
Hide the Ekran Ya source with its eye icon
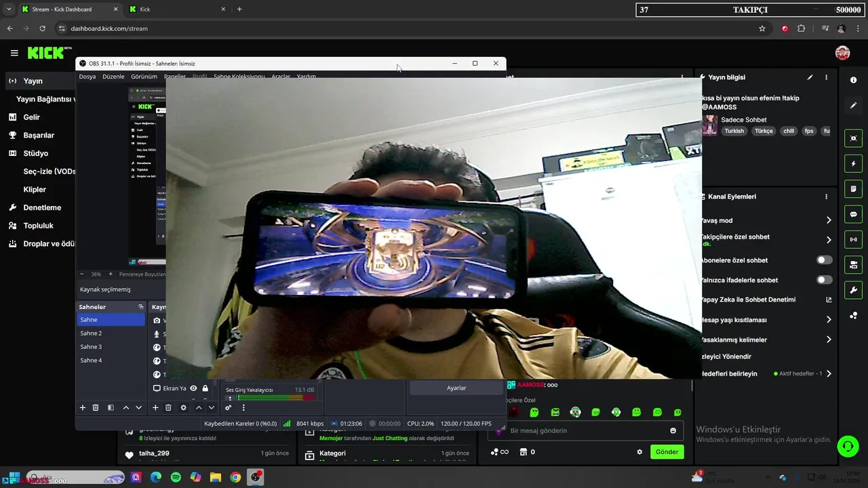[x=193, y=388]
